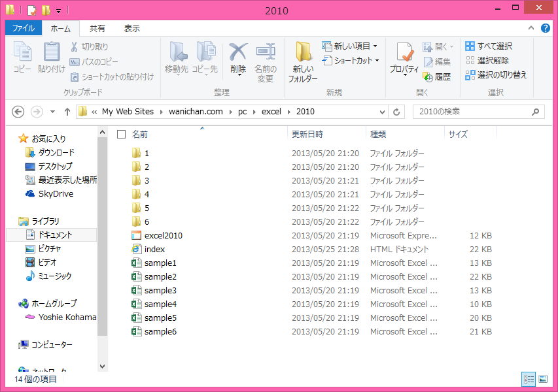Switch to the Share (共有) tab

point(97,29)
